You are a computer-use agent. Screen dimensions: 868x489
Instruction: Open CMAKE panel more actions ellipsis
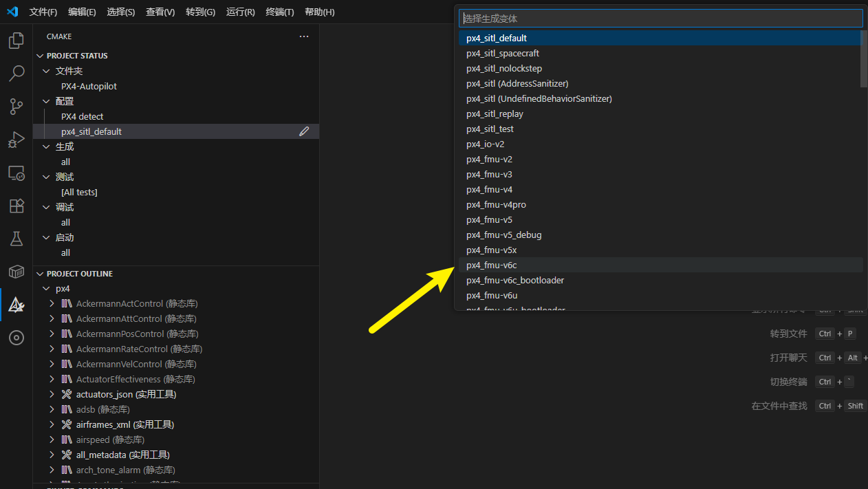[304, 36]
